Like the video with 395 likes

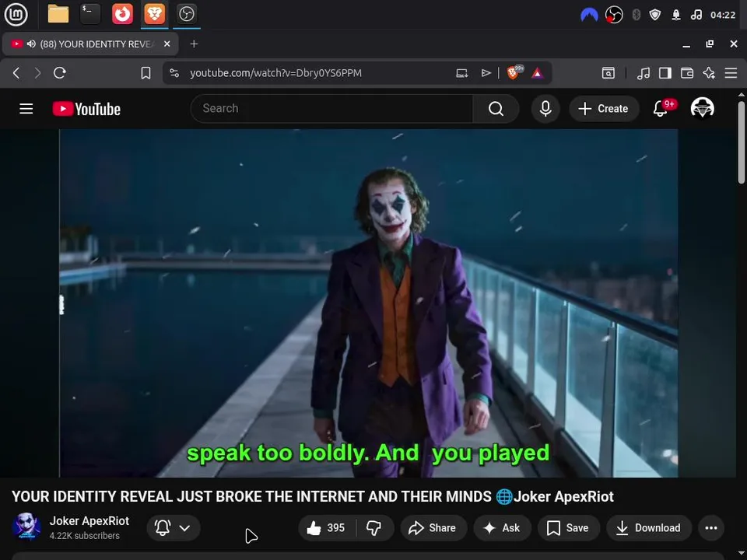[x=327, y=527]
